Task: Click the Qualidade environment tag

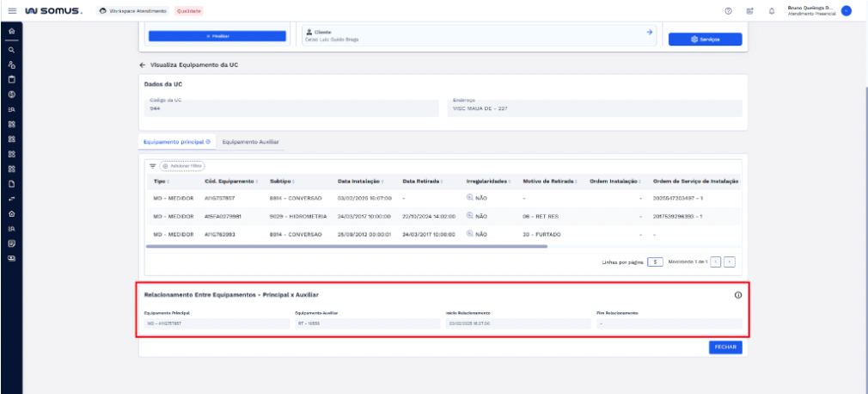Action: click(189, 11)
